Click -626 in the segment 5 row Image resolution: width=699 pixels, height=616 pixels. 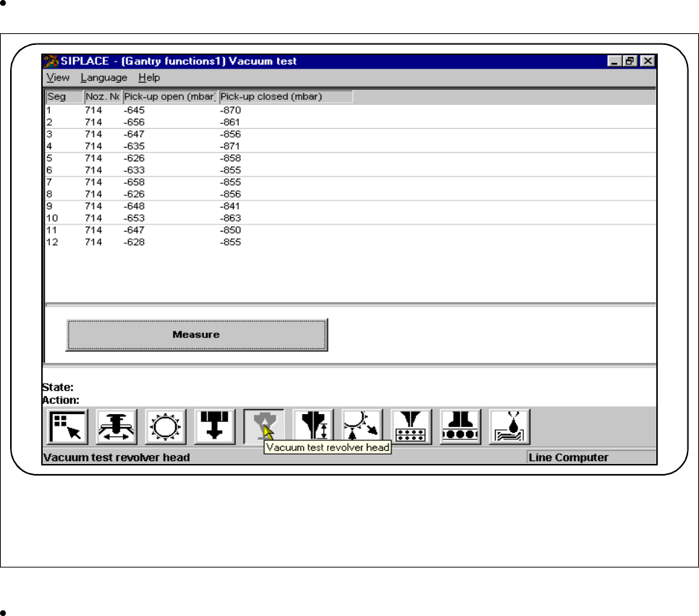tap(134, 159)
